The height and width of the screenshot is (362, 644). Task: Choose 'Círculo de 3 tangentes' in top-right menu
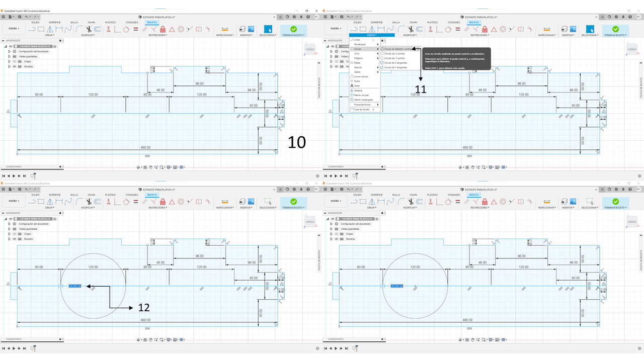tap(400, 67)
